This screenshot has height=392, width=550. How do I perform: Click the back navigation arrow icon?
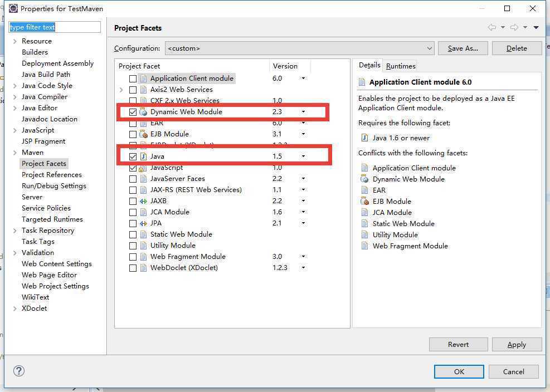click(492, 27)
